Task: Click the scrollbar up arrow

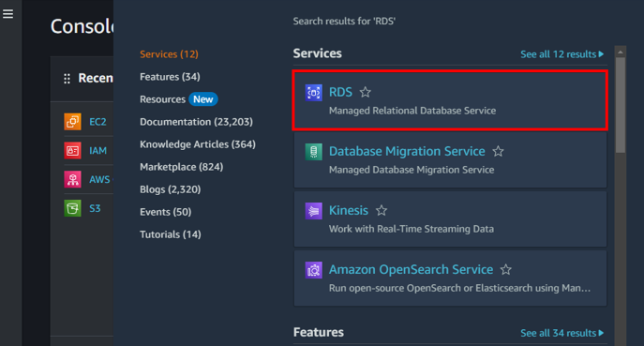Action: (x=621, y=52)
